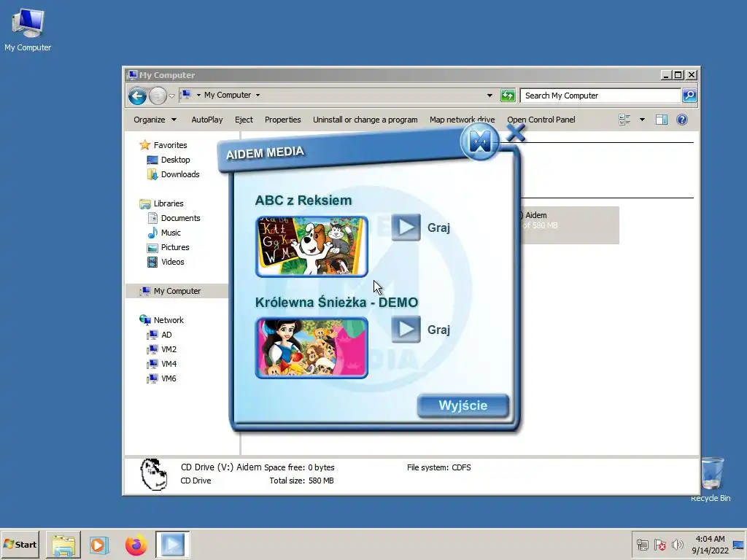The image size is (747, 560).
Task: Change the view layout icon
Action: (x=624, y=120)
